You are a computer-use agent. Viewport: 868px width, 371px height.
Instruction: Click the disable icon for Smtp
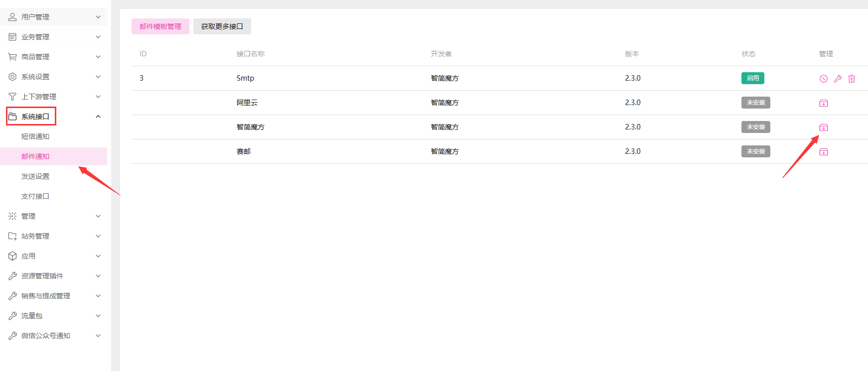pyautogui.click(x=824, y=79)
